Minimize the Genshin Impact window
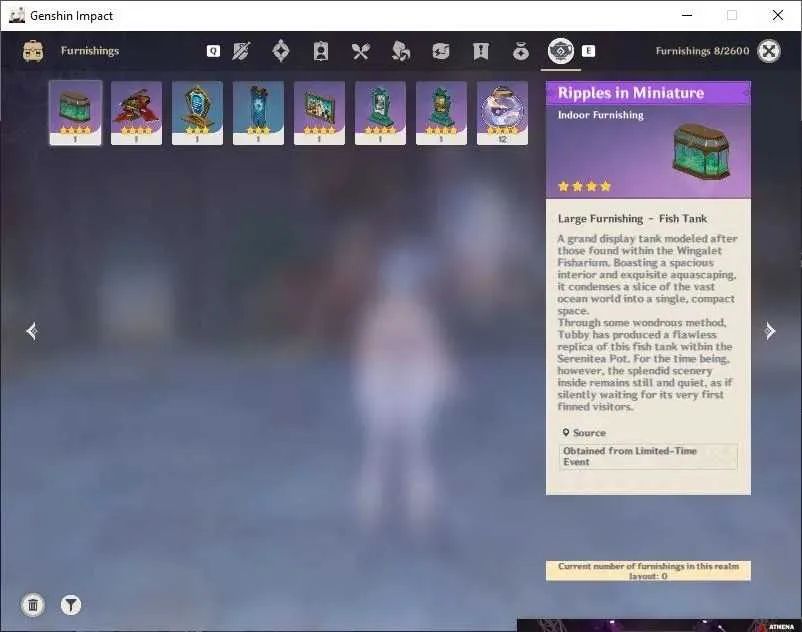802x632 pixels. 687,15
